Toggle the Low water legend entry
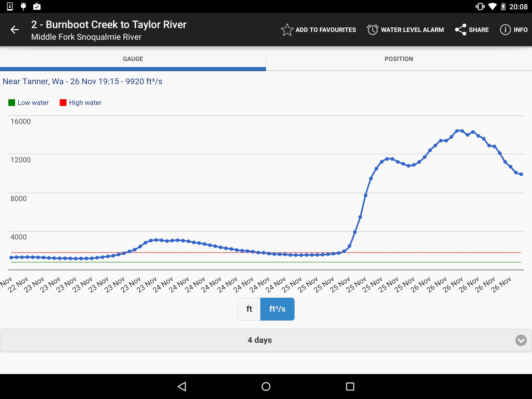 pos(29,103)
